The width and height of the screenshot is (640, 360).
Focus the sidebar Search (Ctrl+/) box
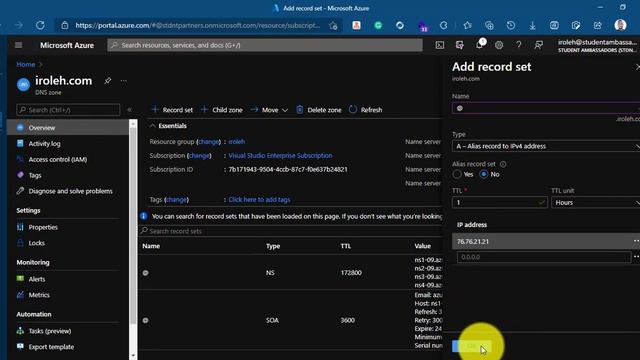click(x=68, y=110)
